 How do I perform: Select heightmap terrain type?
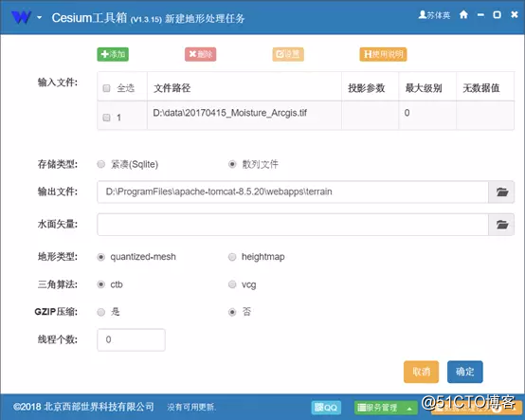coord(232,257)
